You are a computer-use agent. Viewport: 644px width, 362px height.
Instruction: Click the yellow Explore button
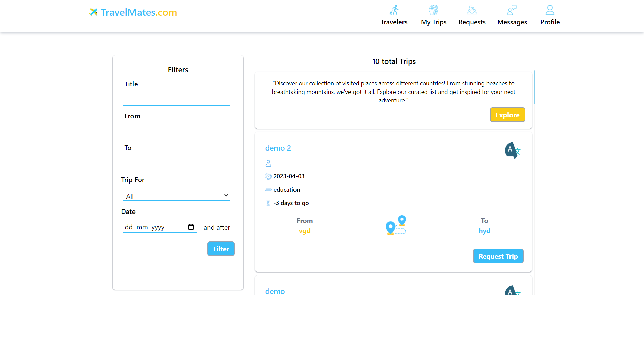507,115
